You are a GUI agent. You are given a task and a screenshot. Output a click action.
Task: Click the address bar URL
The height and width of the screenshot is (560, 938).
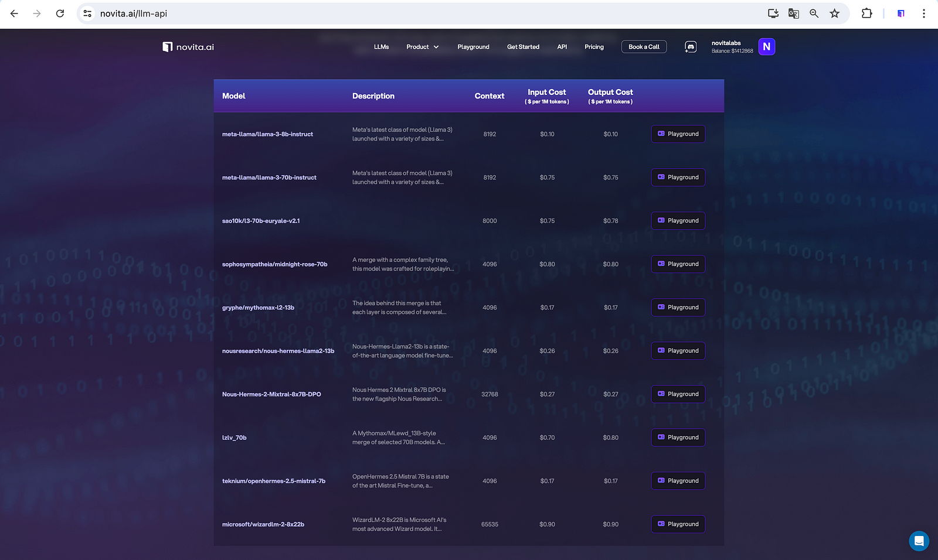(134, 13)
